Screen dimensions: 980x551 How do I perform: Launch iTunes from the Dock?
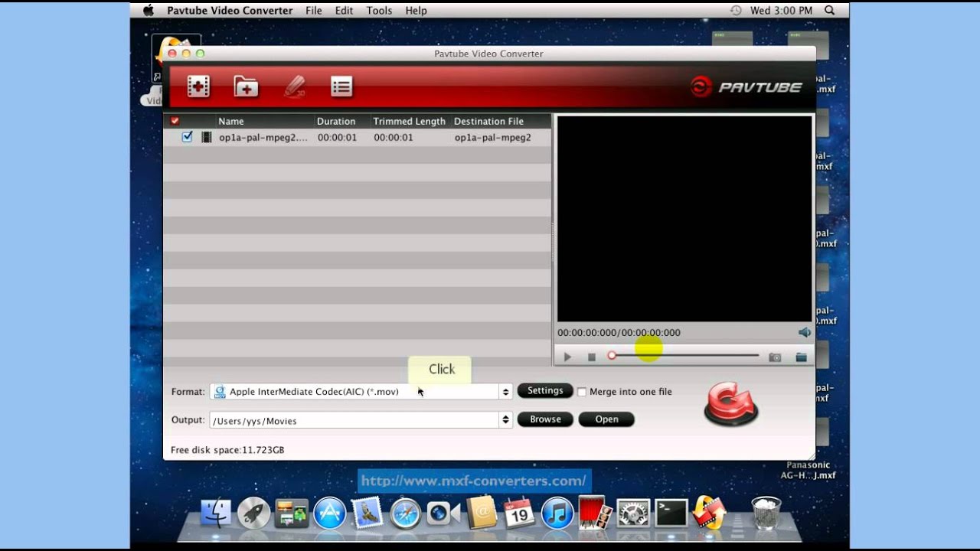coord(557,513)
